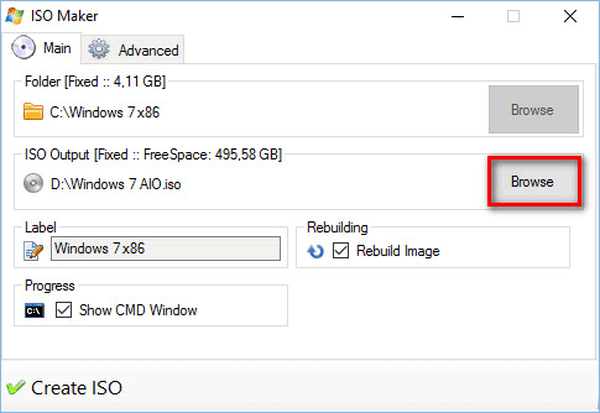Click the yellow folder icon beside C:\Windows 7x86
This screenshot has height=413, width=600.
click(x=34, y=112)
